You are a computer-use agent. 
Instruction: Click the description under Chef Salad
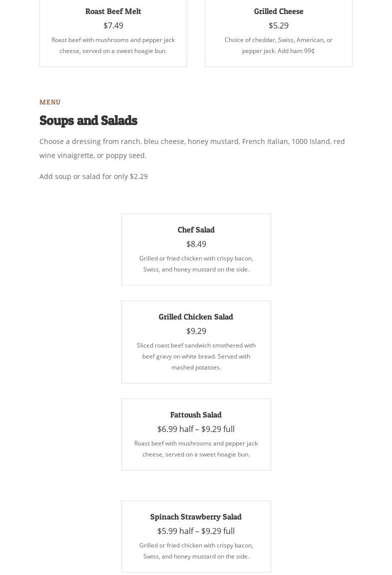pos(196,263)
